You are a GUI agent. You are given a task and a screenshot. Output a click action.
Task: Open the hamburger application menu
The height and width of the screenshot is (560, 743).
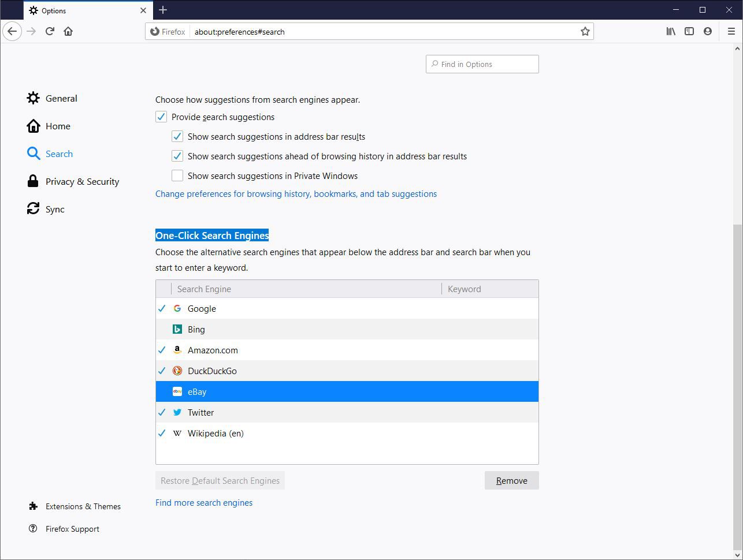731,31
